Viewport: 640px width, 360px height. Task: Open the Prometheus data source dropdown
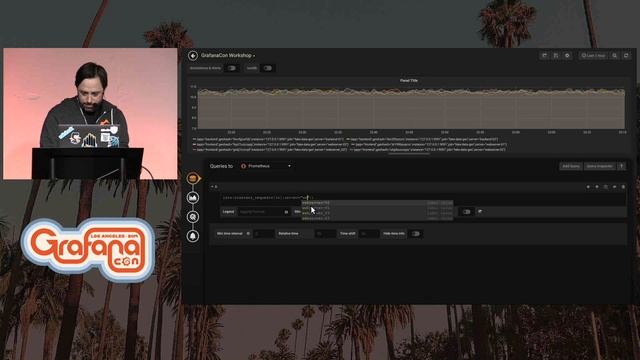266,166
